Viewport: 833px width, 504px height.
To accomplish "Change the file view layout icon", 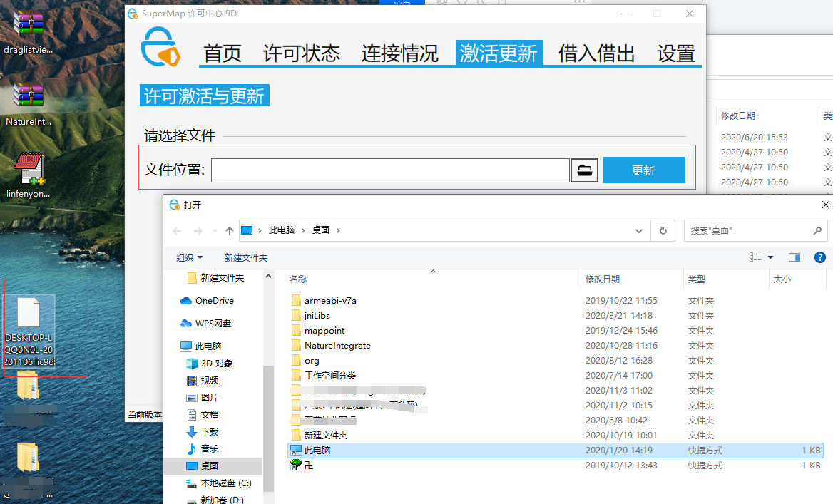I will point(755,257).
